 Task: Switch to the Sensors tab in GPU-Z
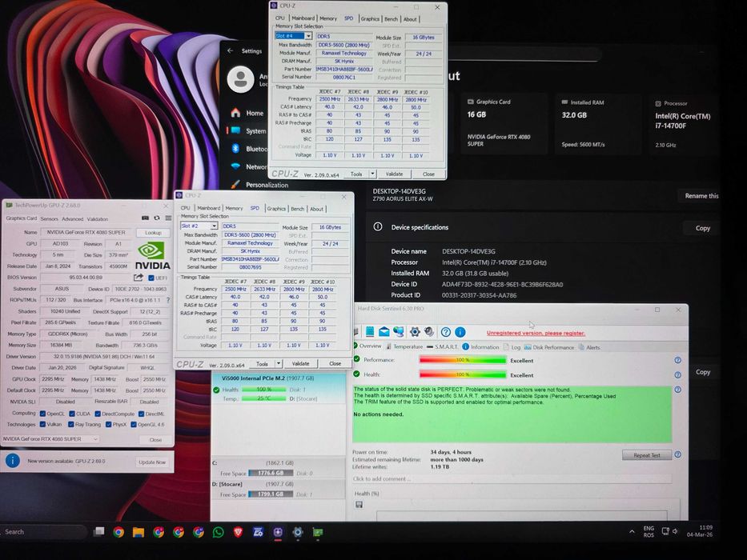click(49, 218)
